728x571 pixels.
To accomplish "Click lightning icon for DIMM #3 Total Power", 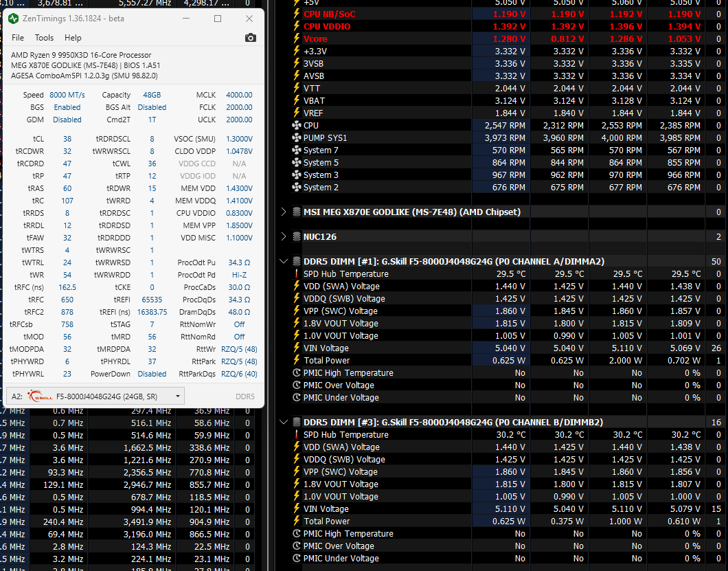I will coord(296,521).
